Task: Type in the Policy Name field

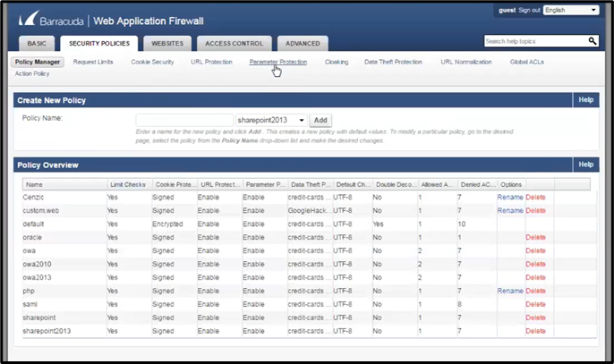Action: (184, 120)
